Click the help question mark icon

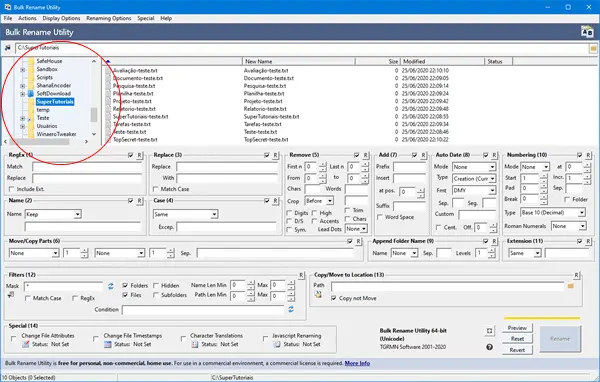click(x=489, y=347)
